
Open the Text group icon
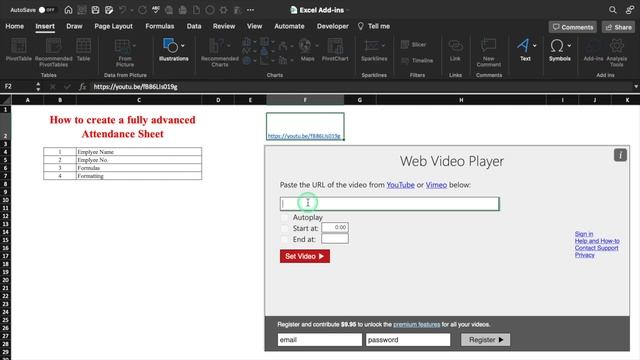tap(523, 45)
